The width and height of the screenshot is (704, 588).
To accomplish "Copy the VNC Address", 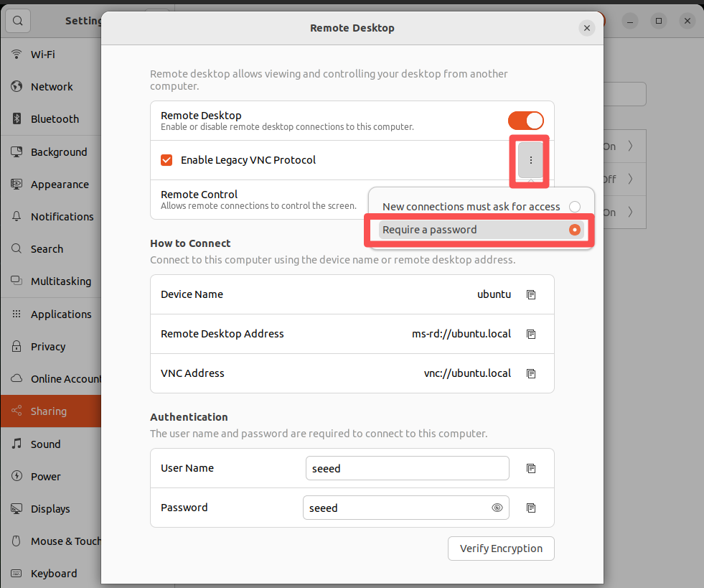I will pyautogui.click(x=531, y=374).
